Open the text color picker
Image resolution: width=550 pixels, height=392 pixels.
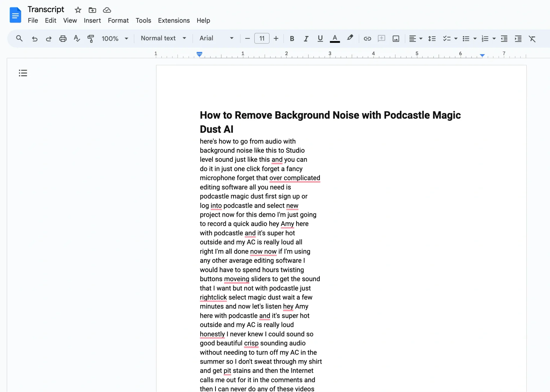pyautogui.click(x=335, y=39)
